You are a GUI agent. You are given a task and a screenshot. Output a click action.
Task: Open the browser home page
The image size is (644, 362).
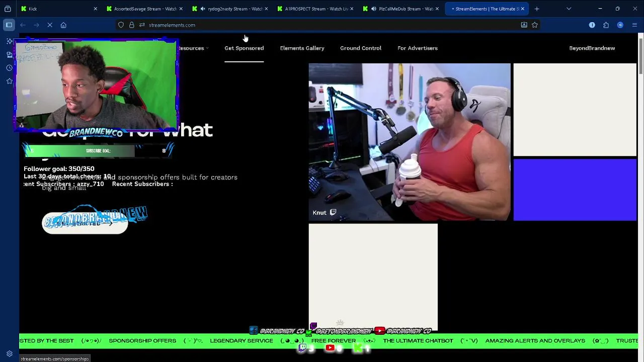click(x=63, y=25)
